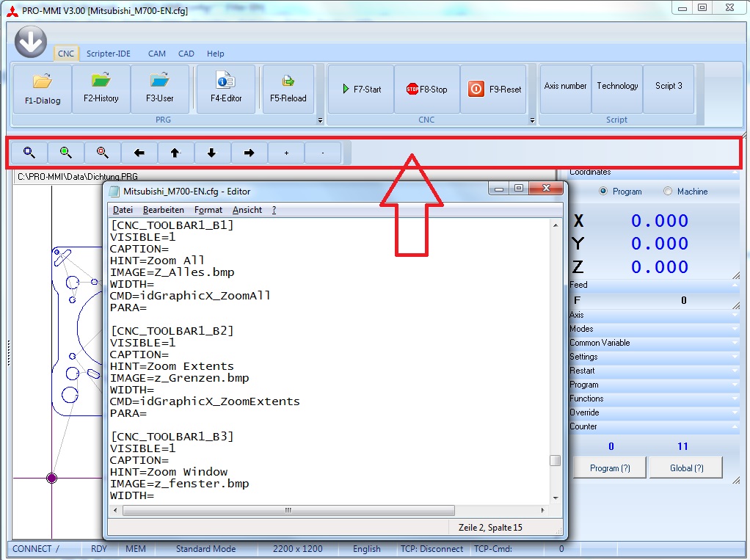Open the F1-Dialog folder button
The image size is (750, 560).
point(43,90)
